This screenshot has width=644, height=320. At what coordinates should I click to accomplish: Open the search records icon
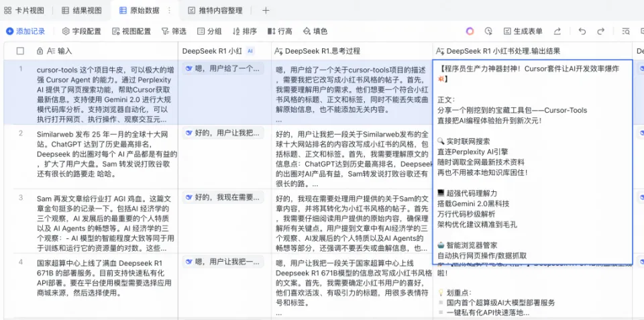click(626, 32)
